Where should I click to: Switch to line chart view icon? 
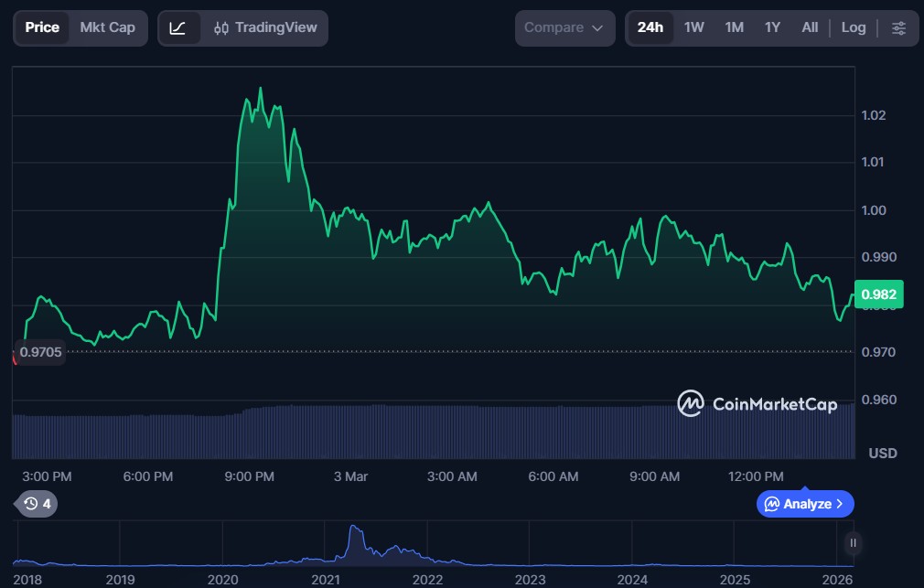(178, 27)
